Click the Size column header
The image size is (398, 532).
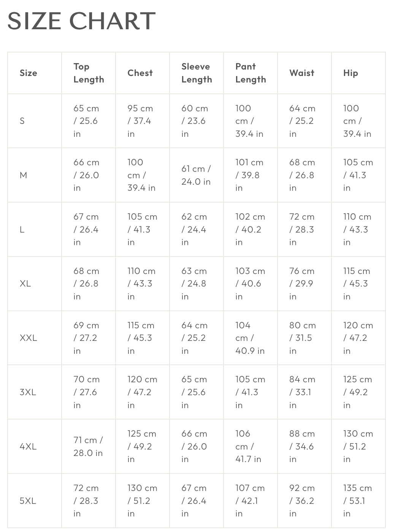point(29,73)
